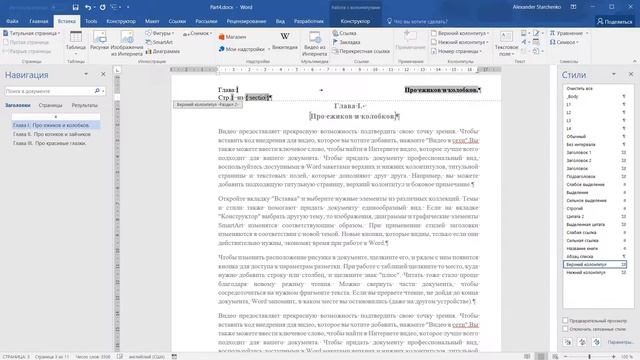Image resolution: width=640 pixels, height=360 pixels.
Task: Open Manage Styles icon in Styles pane
Action: [596, 342]
